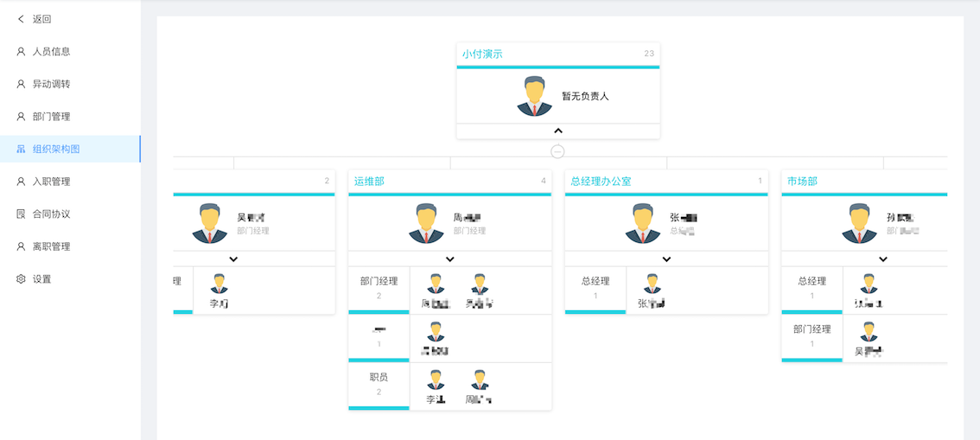This screenshot has width=980, height=440.
Task: Collapse the 小付演示 card with up chevron
Action: [558, 131]
